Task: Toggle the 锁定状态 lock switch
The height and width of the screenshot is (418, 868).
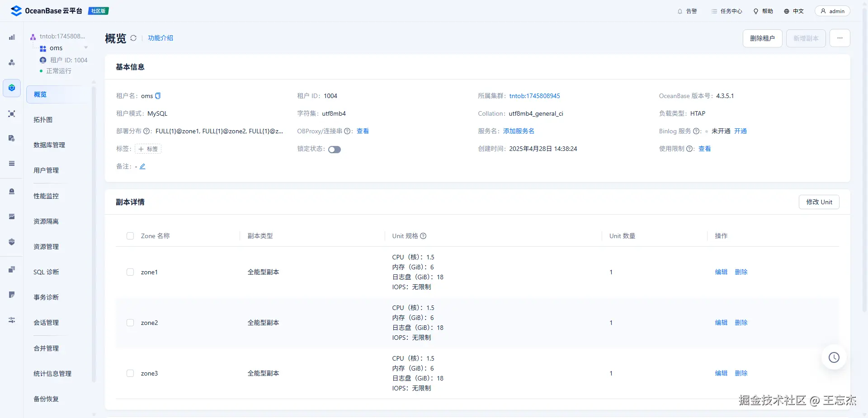Action: pos(335,150)
